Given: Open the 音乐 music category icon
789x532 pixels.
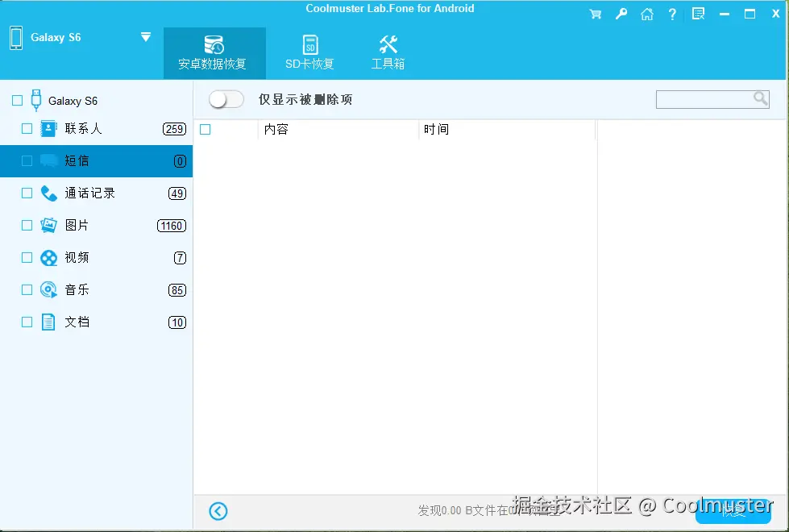Looking at the screenshot, I should pos(47,289).
